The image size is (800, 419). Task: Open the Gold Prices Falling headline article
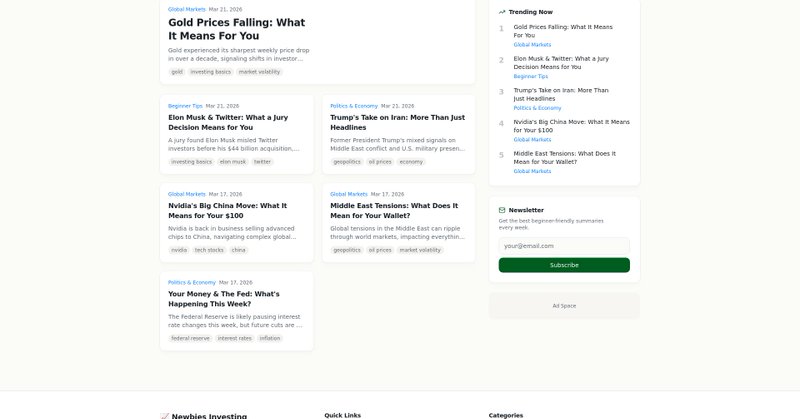(x=236, y=28)
